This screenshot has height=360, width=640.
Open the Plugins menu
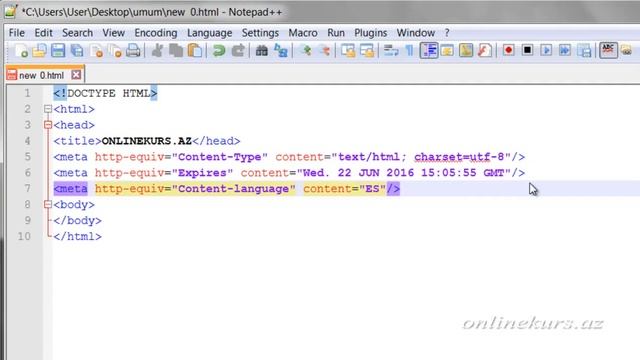coord(371,33)
